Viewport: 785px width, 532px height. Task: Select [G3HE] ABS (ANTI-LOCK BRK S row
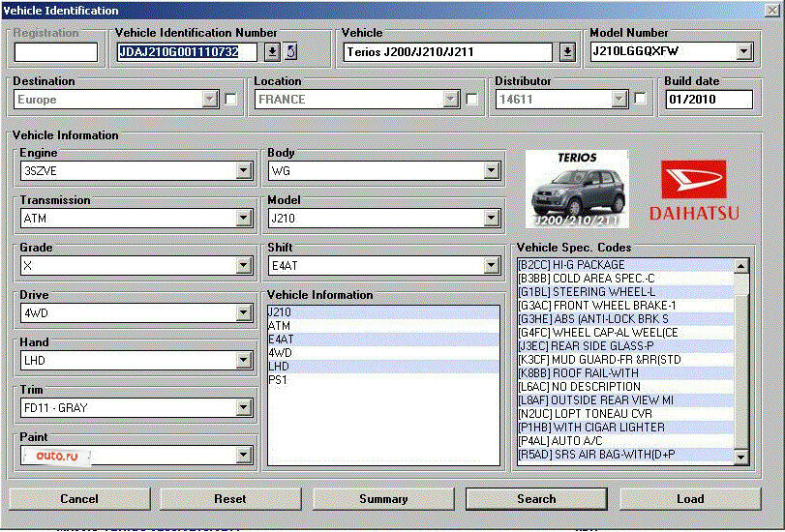pyautogui.click(x=626, y=319)
